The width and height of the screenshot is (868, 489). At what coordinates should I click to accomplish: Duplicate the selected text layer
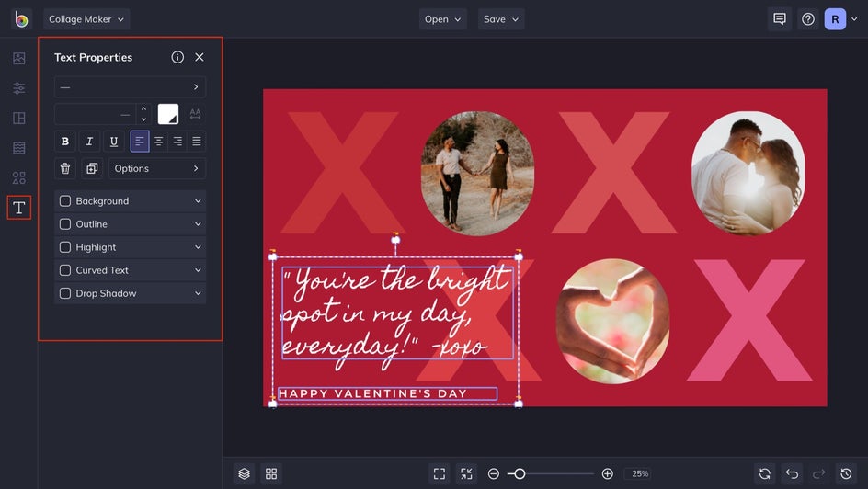92,168
